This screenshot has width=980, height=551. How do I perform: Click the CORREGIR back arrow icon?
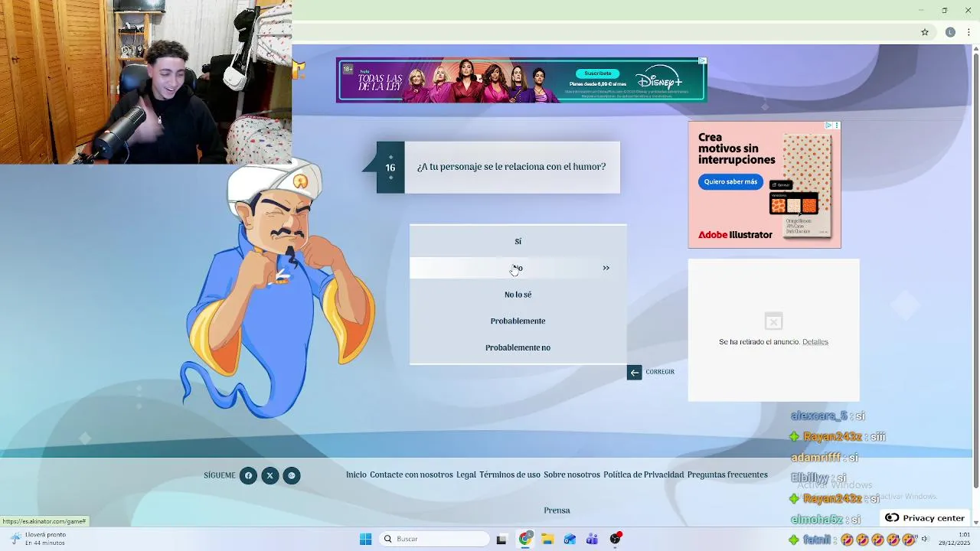(x=634, y=373)
